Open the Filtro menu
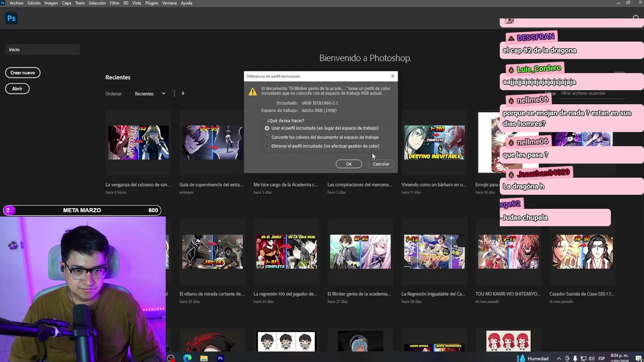Screen dimensions: 644x362 pyautogui.click(x=114, y=3)
